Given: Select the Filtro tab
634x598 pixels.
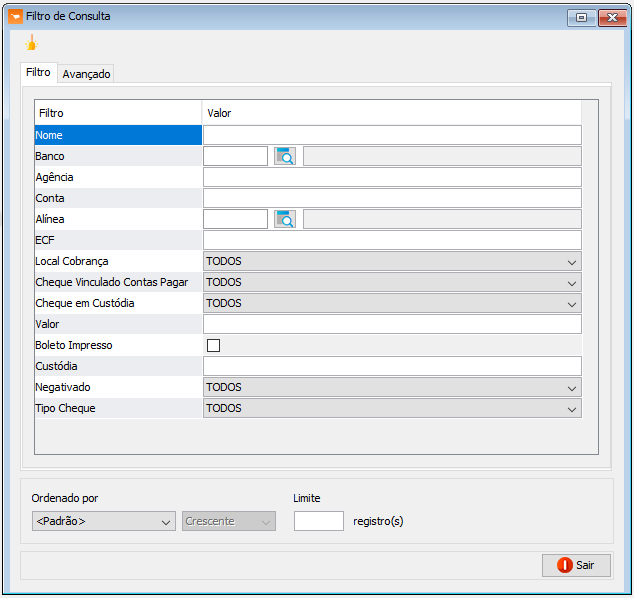Looking at the screenshot, I should pos(38,73).
